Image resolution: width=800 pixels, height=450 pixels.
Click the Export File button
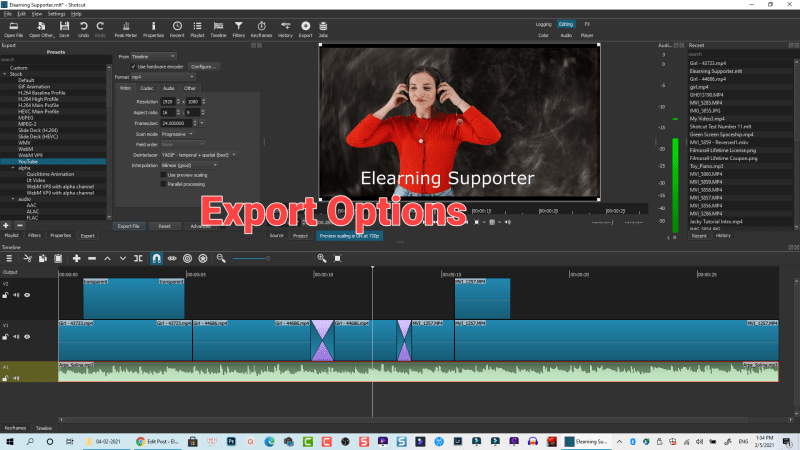pos(128,226)
